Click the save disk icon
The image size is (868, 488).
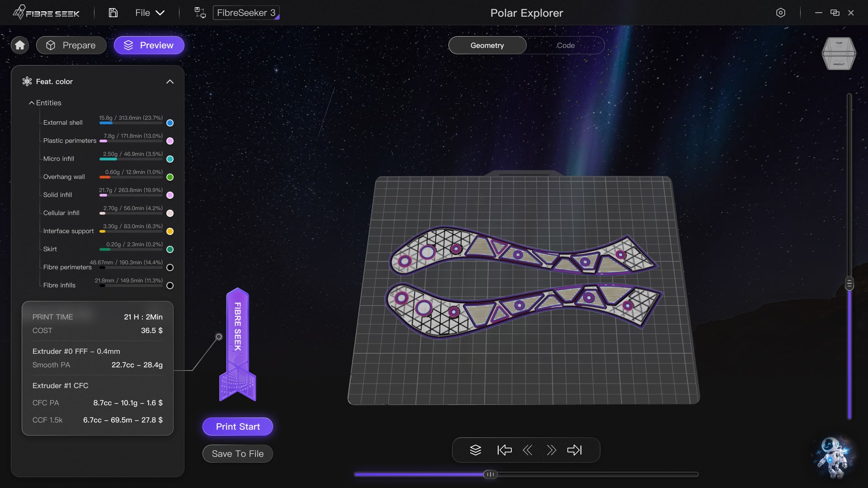coord(113,13)
